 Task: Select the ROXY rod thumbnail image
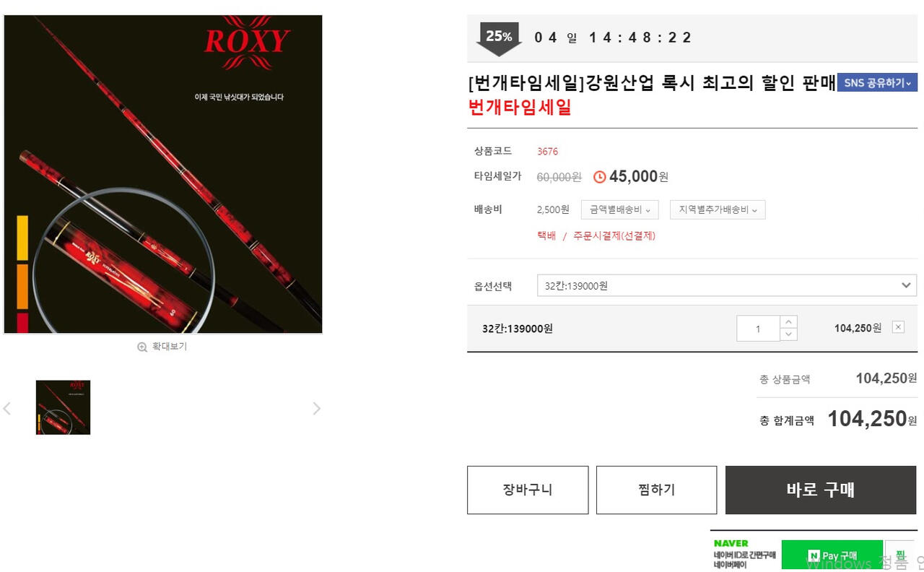pyautogui.click(x=63, y=407)
